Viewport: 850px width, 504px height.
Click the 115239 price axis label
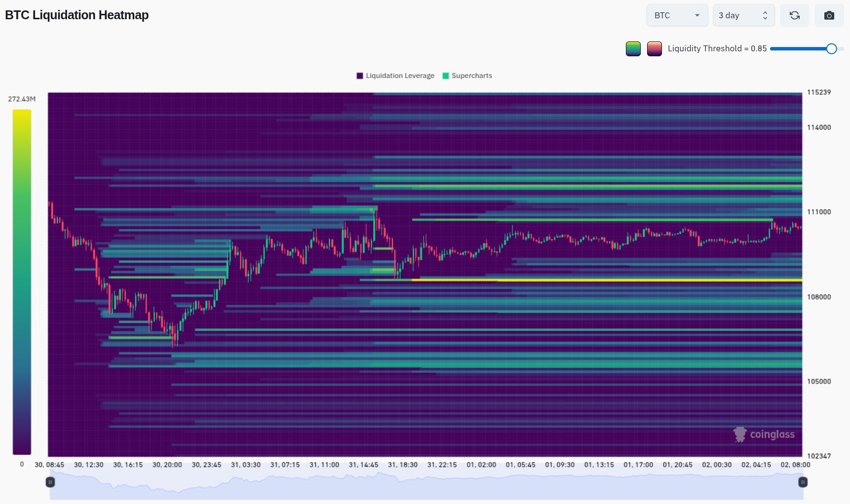819,92
